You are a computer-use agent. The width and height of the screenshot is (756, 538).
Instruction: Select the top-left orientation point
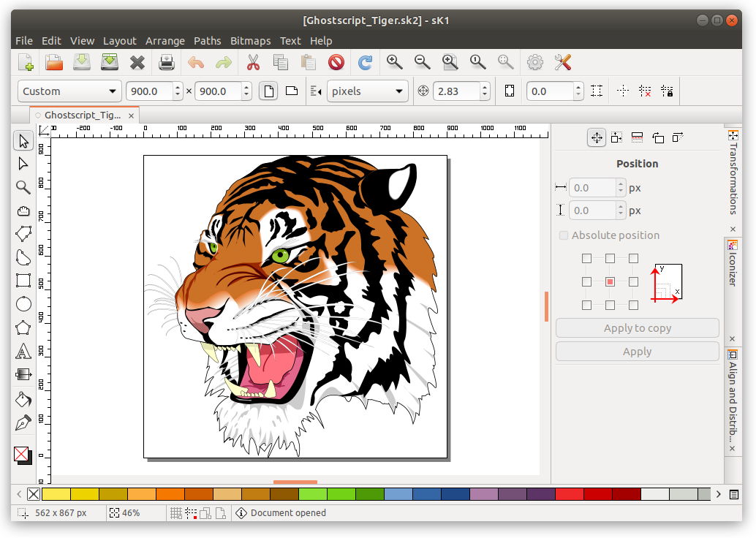tap(587, 258)
